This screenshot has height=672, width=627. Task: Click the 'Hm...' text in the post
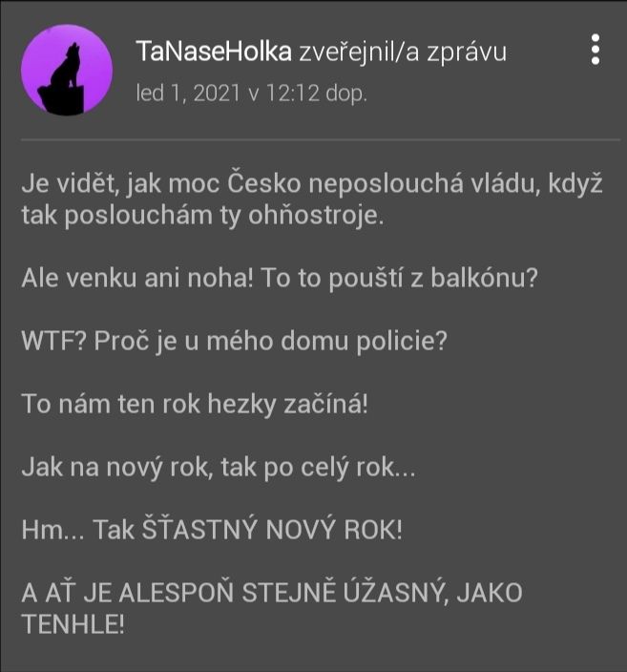click(x=53, y=530)
